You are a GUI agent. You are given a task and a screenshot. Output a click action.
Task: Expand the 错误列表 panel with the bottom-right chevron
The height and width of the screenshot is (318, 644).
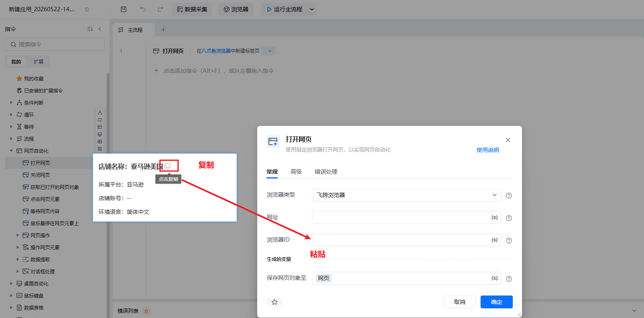(634, 311)
